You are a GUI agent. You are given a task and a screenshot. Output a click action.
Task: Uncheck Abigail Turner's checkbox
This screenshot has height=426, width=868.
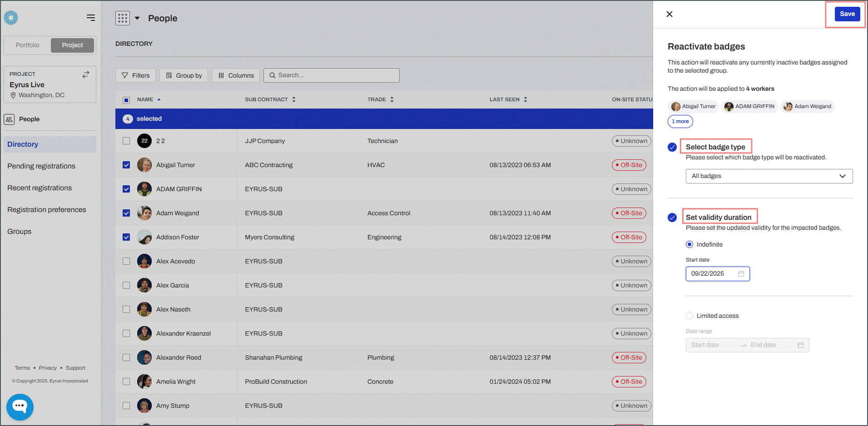click(x=126, y=165)
